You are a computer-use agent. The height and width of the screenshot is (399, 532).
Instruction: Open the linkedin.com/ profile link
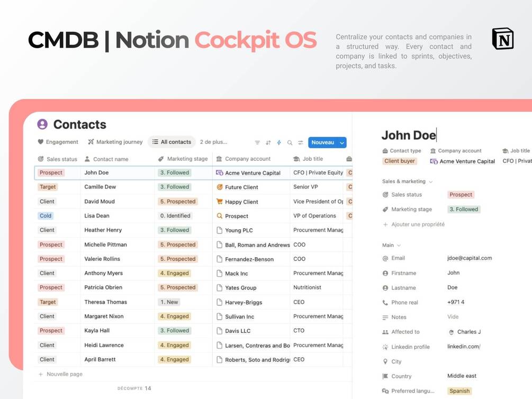point(464,347)
